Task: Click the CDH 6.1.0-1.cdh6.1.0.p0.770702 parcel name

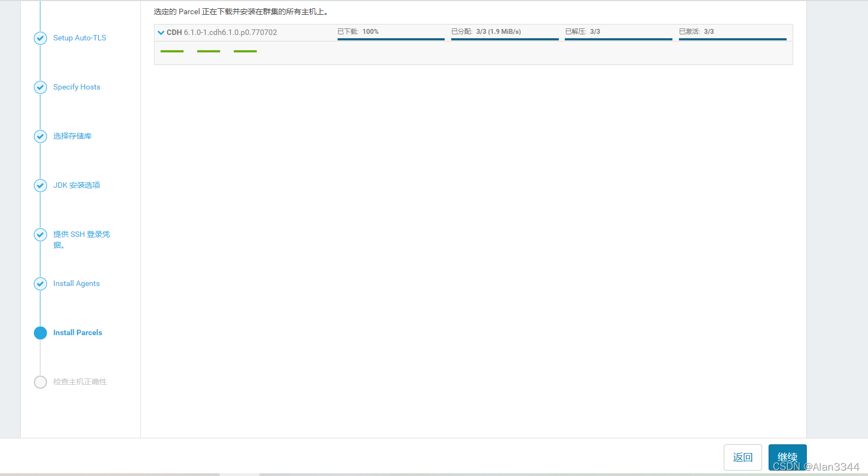Action: pyautogui.click(x=222, y=33)
